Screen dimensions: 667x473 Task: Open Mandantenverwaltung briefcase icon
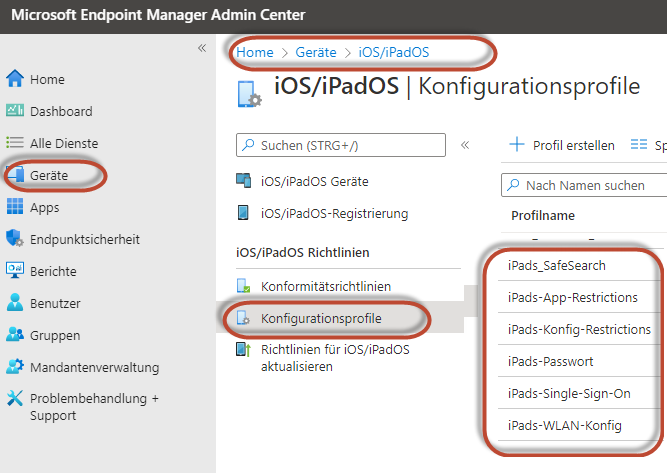click(x=15, y=367)
